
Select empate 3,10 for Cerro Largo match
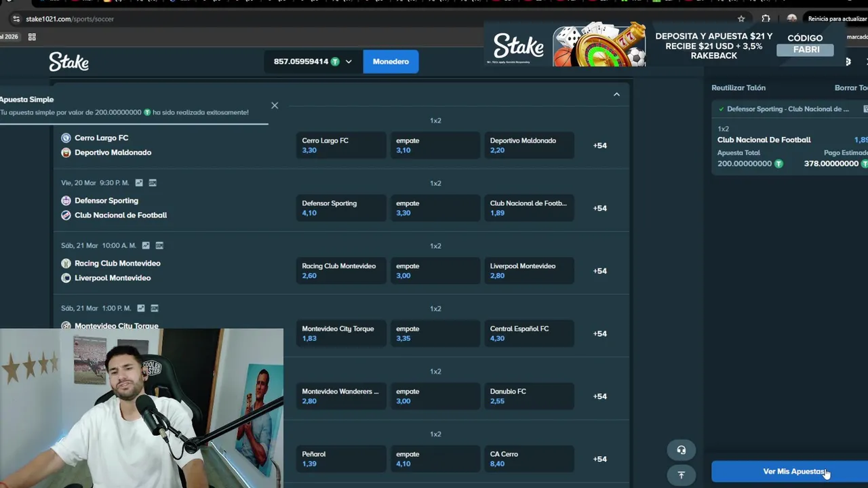[435, 146]
